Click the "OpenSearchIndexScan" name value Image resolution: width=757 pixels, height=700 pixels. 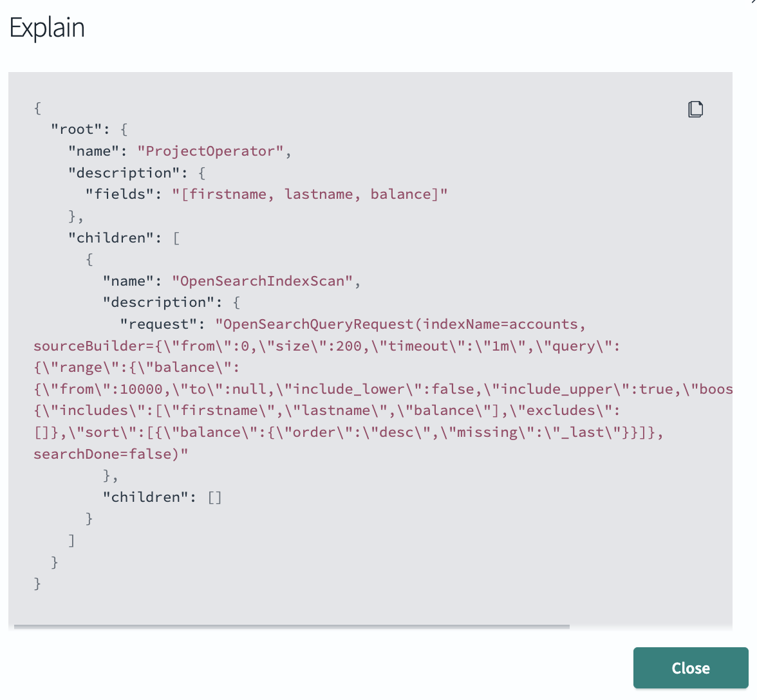click(262, 281)
